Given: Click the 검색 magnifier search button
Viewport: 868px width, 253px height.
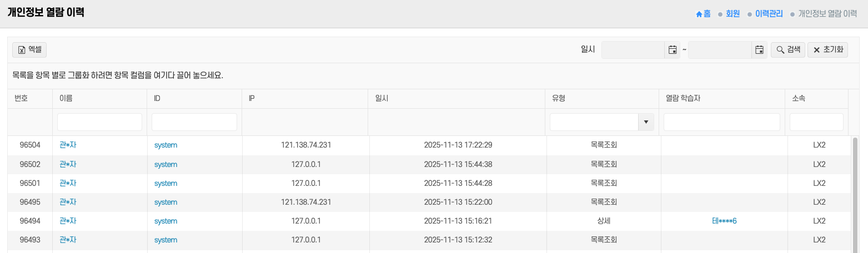Looking at the screenshot, I should coord(787,50).
